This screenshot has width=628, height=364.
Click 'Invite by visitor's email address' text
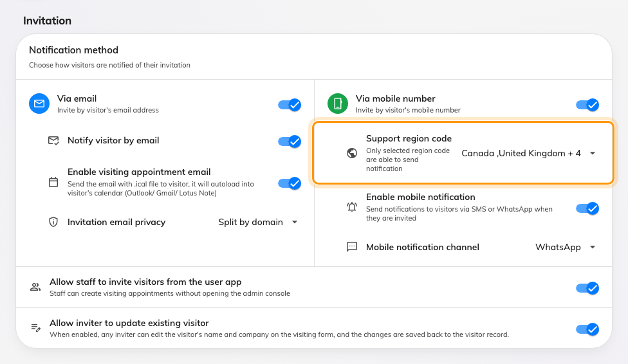[108, 110]
